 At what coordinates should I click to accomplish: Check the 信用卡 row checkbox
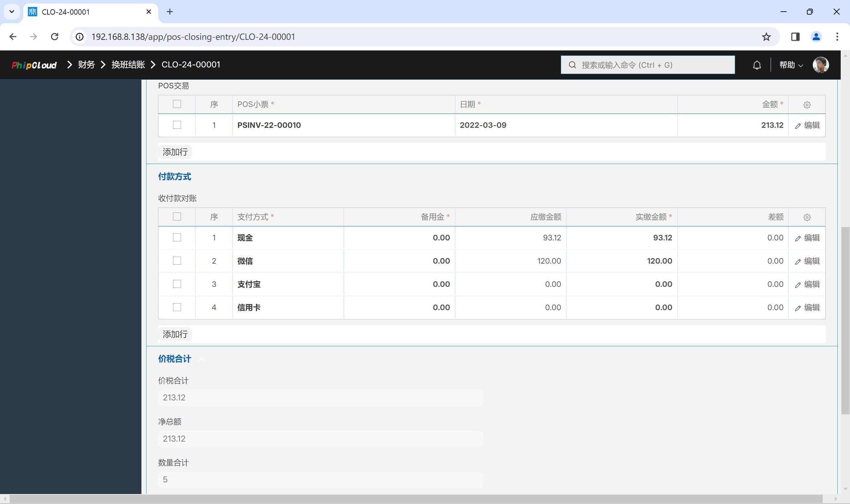click(x=177, y=307)
